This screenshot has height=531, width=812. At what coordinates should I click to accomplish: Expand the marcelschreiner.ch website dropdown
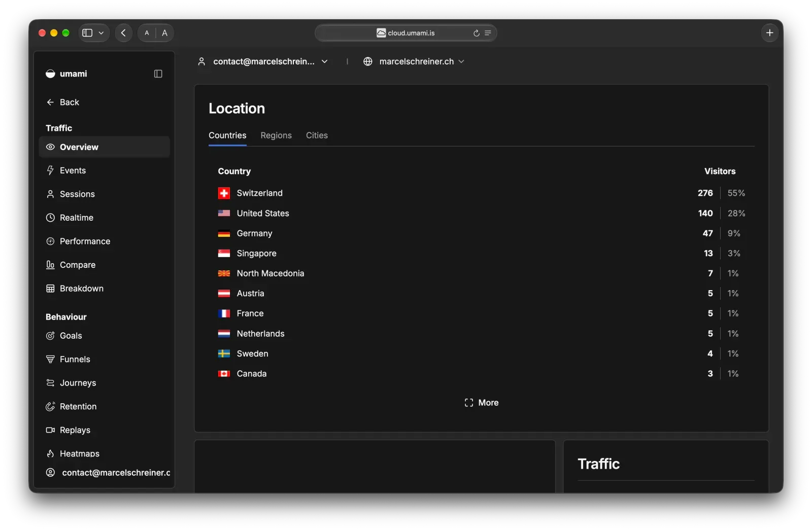[461, 61]
